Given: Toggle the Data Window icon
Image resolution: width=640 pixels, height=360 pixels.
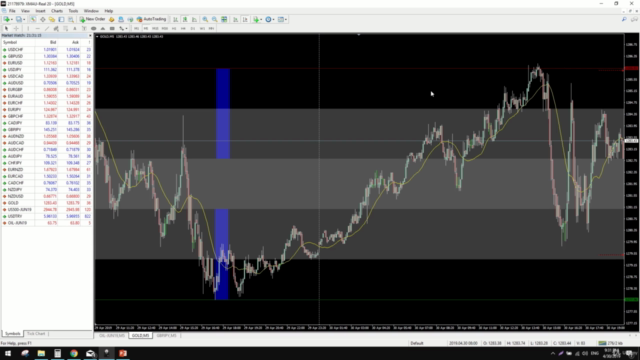Looking at the screenshot, I should click(42, 19).
